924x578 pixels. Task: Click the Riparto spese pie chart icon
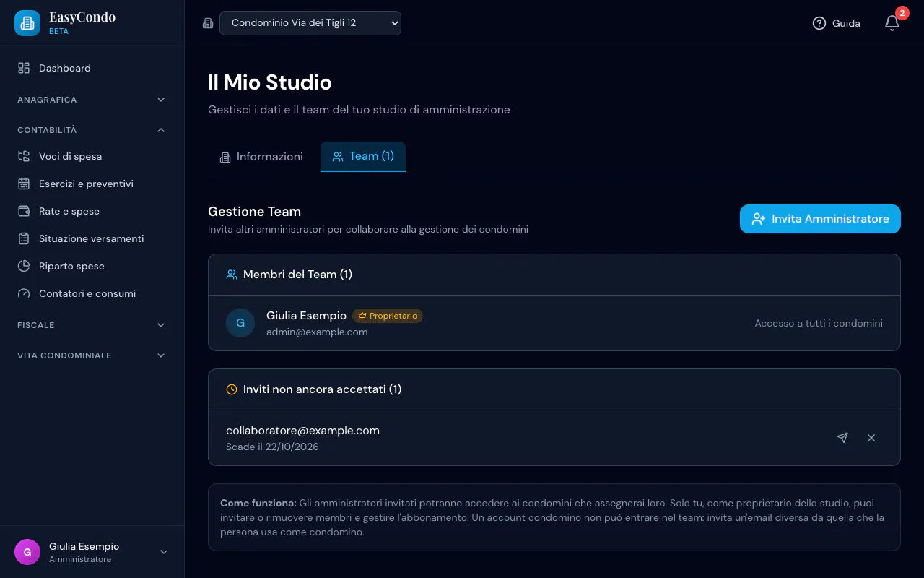coord(24,266)
